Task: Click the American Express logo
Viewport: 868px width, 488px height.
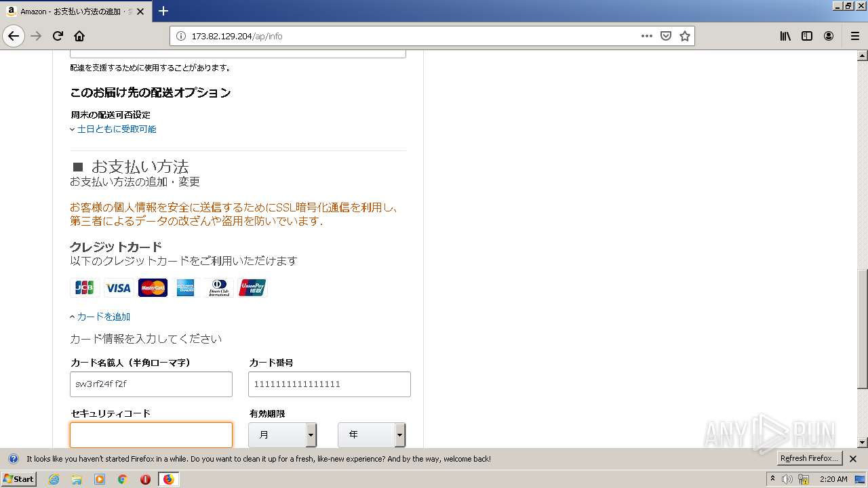Action: (185, 288)
